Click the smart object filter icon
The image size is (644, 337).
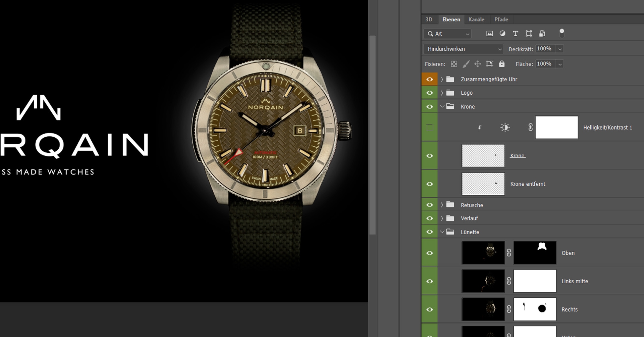tap(542, 34)
